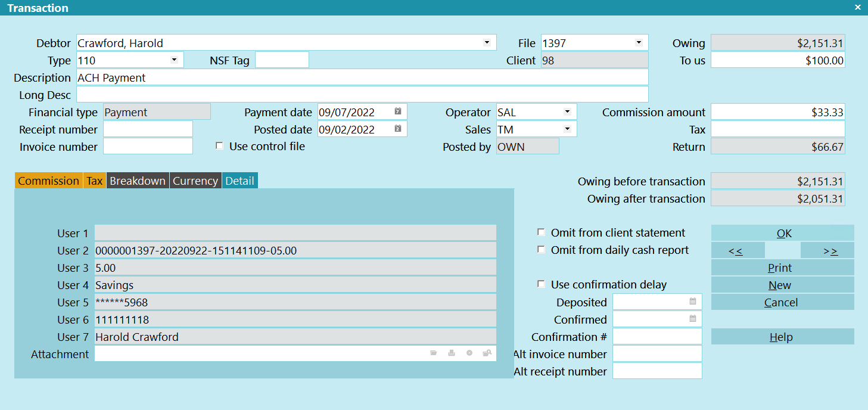Click the Confirmation # input field
868x410 pixels.
point(657,337)
